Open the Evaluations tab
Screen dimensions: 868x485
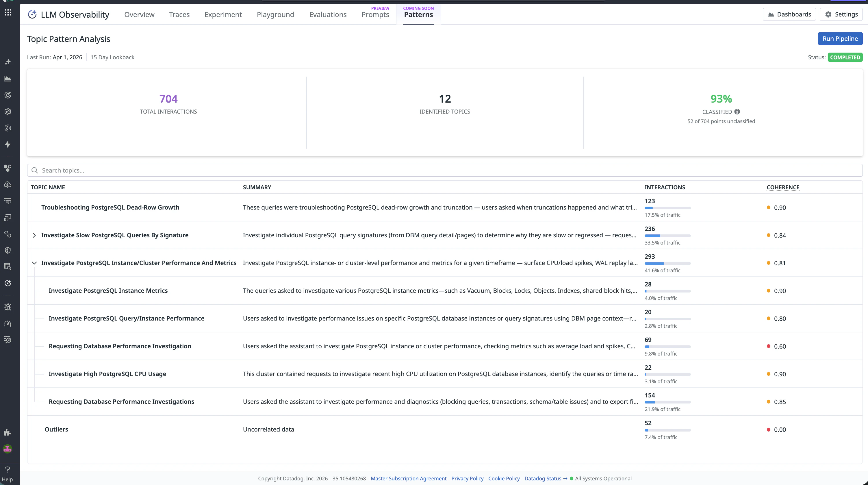click(x=327, y=14)
